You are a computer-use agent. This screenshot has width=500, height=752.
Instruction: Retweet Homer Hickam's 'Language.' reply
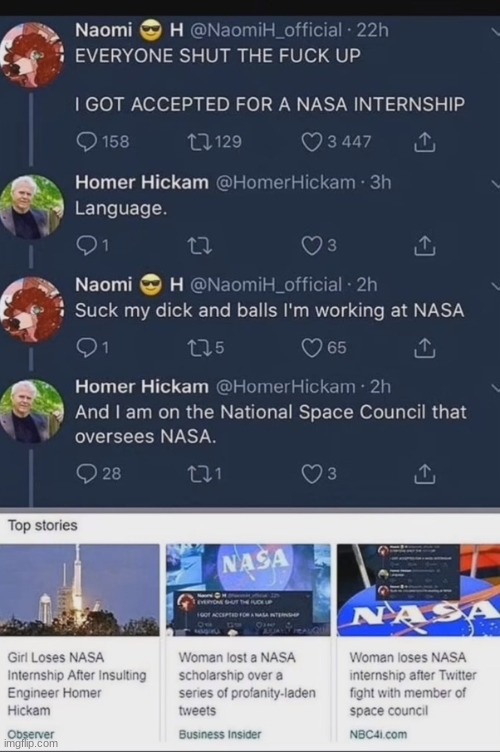199,246
